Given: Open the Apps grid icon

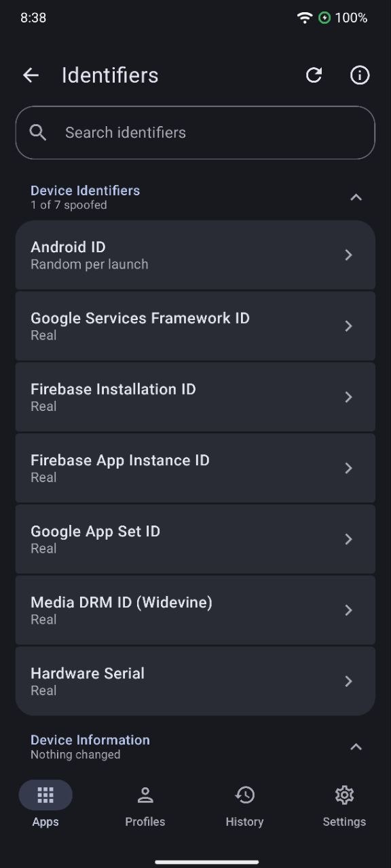Looking at the screenshot, I should click(45, 795).
